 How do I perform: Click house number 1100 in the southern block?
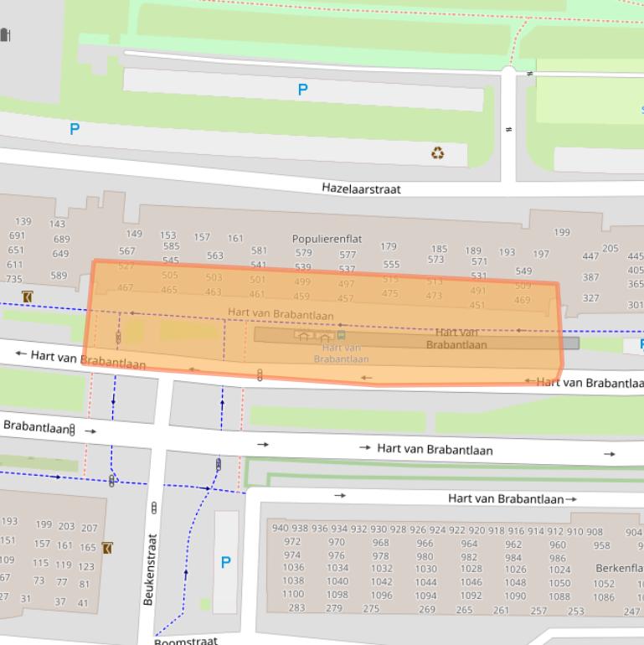[x=293, y=594]
